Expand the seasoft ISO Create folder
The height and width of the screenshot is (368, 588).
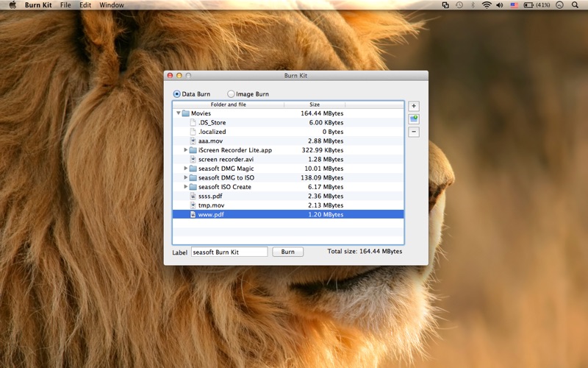click(185, 187)
